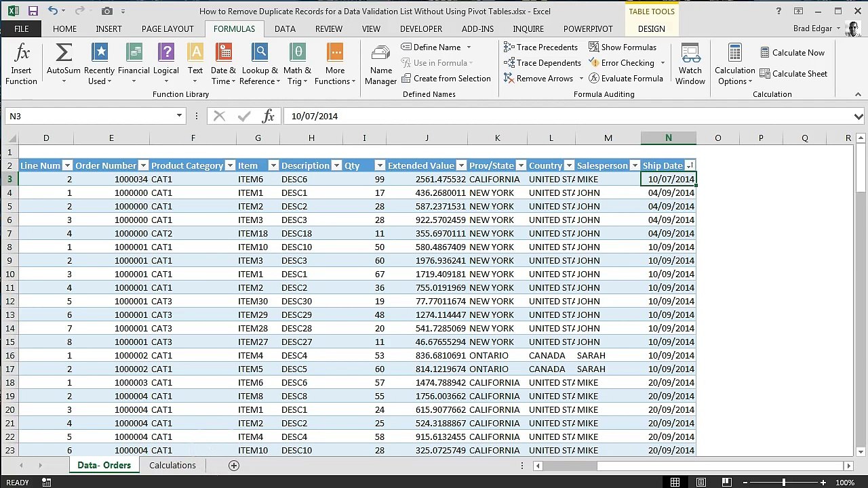Click the macro recording icon in status bar
Viewport: 868px width, 488px height.
(46, 483)
